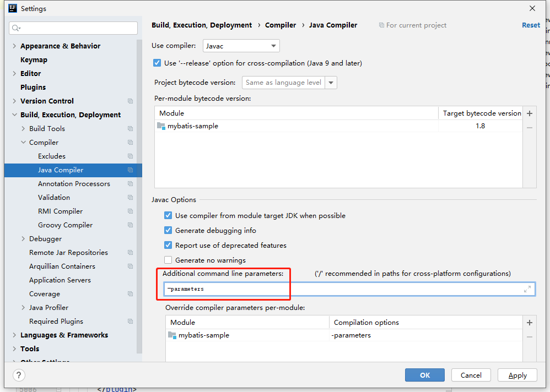Viewport: 550px width, 392px height.
Task: Select Keymap in settings tree
Action: 34,60
